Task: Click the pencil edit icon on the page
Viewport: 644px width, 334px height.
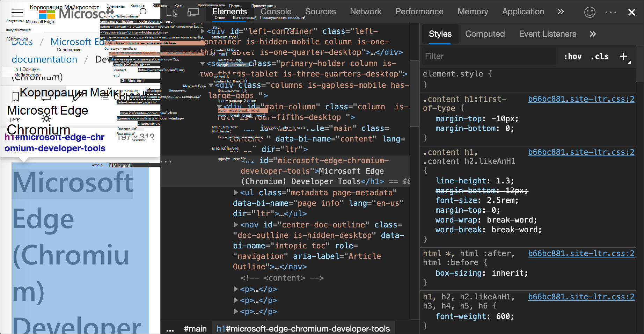Action: 77,96
